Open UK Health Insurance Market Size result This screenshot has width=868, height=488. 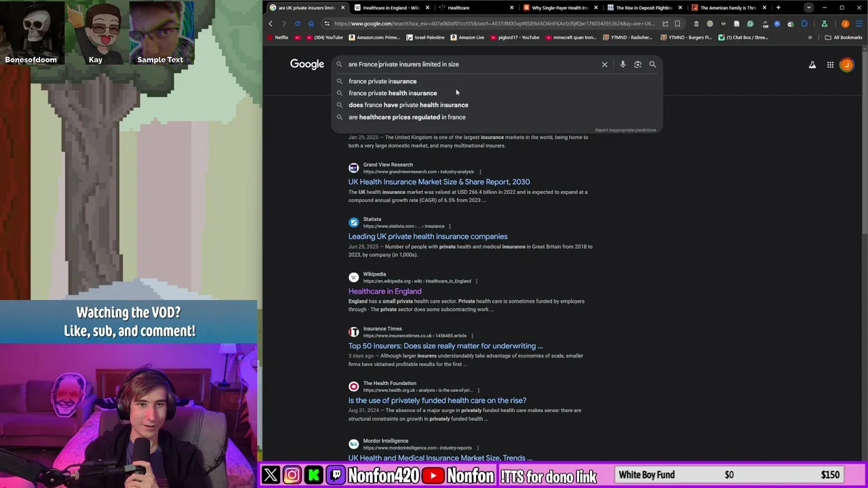pos(439,182)
